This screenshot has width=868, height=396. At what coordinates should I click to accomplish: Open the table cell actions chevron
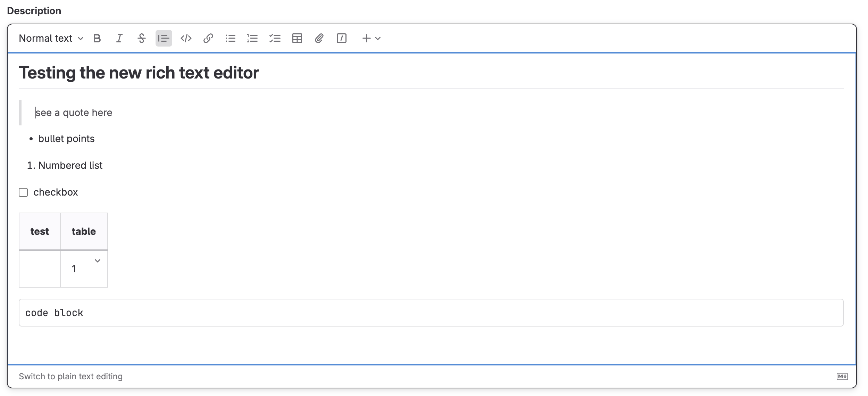click(x=98, y=261)
